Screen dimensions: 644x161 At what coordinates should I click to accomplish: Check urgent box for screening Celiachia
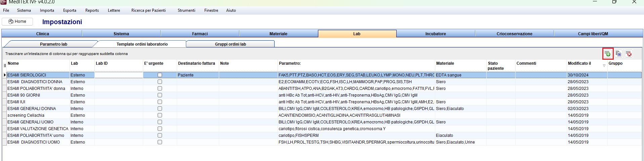(x=160, y=115)
